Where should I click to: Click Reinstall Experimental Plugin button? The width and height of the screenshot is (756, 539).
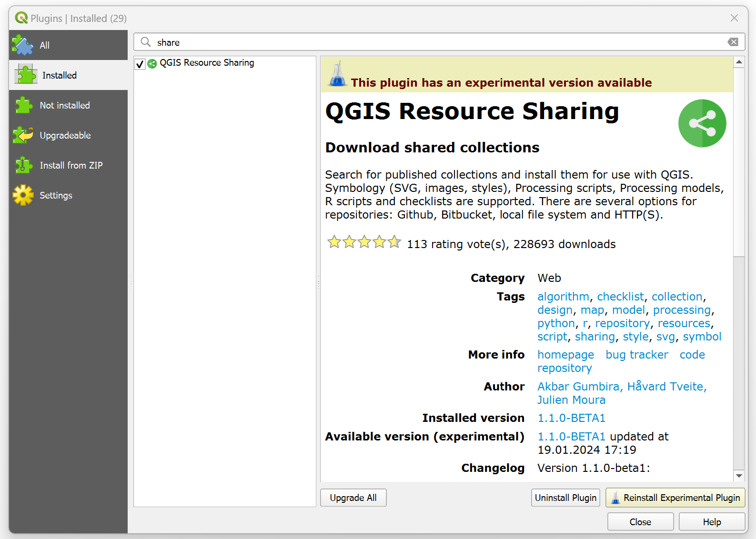tap(675, 498)
